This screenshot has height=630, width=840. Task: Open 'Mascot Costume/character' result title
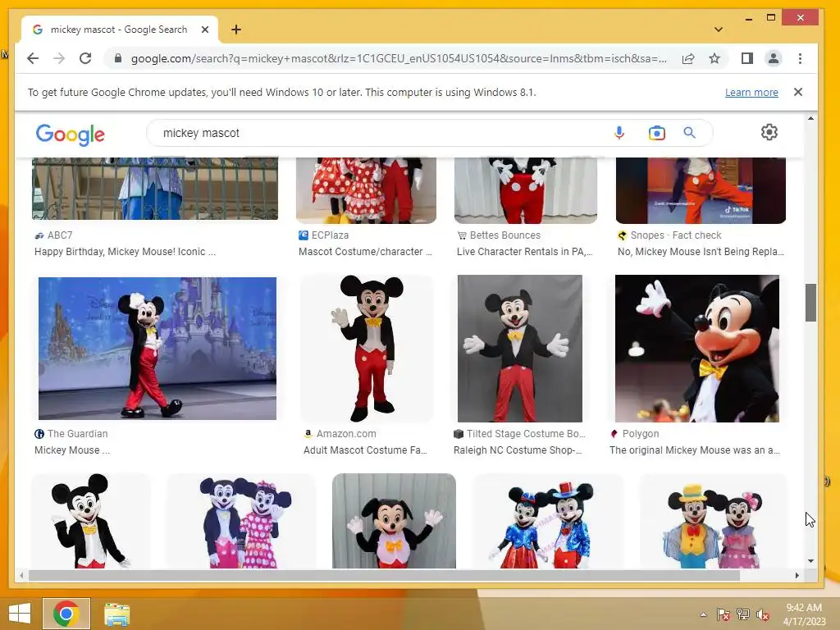click(365, 251)
